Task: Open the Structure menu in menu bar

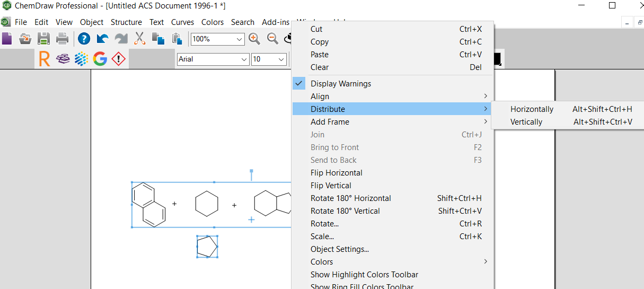Action: [x=126, y=22]
